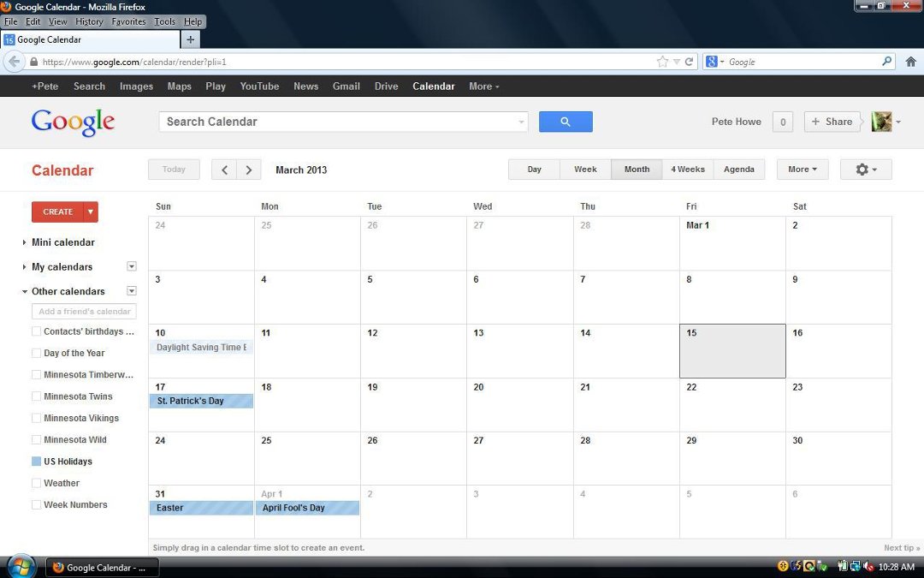The height and width of the screenshot is (578, 924).
Task: Open the History menu
Action: point(89,21)
